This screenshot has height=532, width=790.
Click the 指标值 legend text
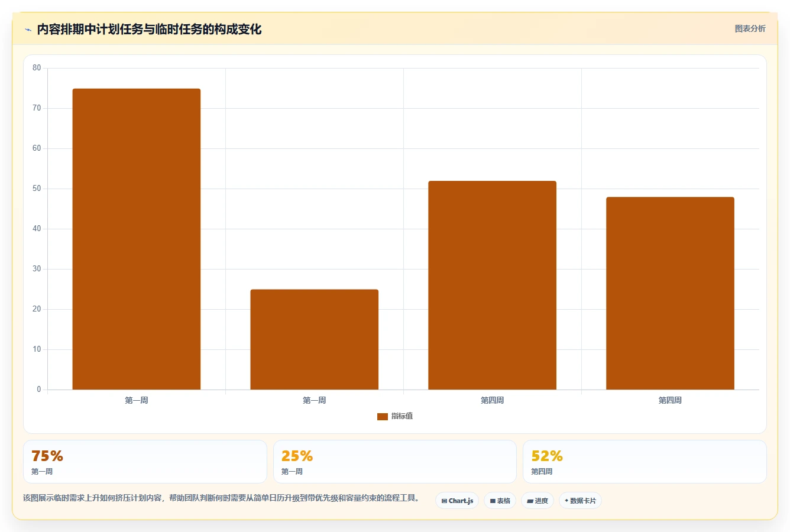pos(402,416)
